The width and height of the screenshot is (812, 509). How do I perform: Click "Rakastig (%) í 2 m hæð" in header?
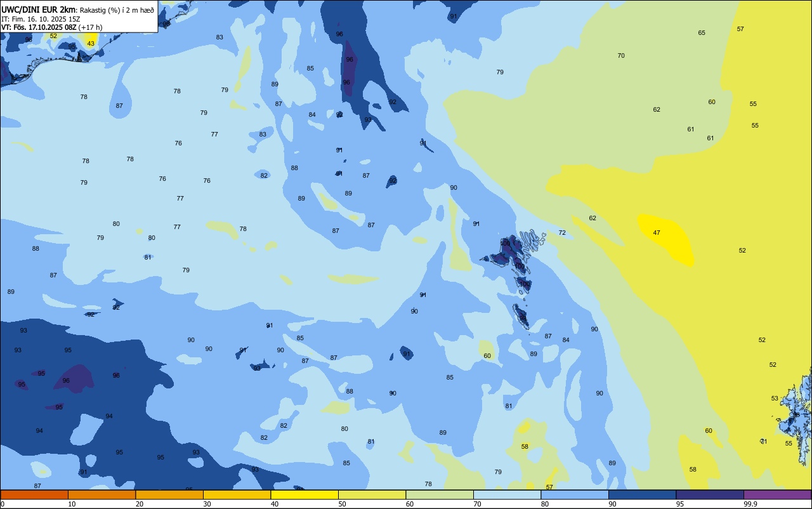click(x=117, y=10)
